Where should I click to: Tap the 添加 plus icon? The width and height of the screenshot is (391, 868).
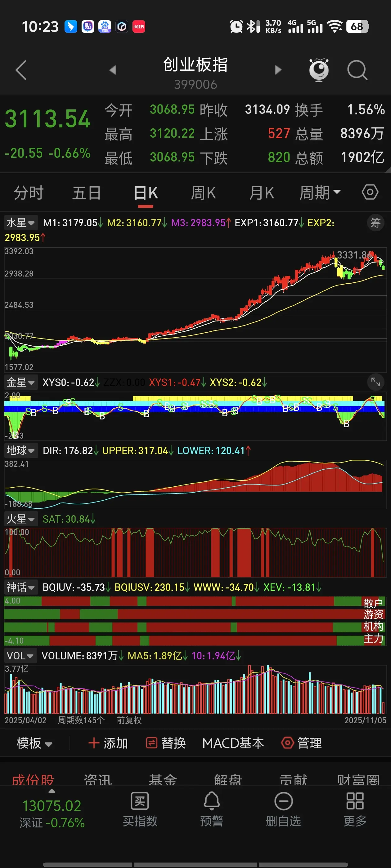[x=93, y=743]
